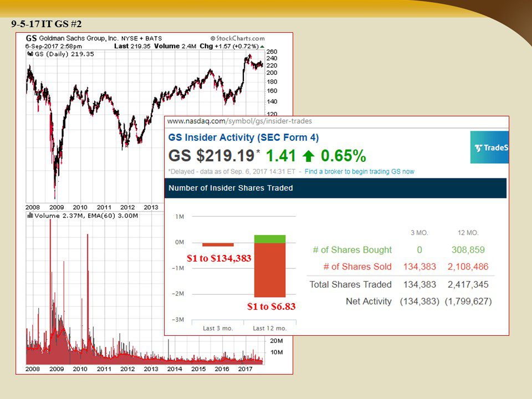532x399 pixels.
Task: Click the '6-Sep-2017 2:58pm' timestamp
Action: [54, 46]
